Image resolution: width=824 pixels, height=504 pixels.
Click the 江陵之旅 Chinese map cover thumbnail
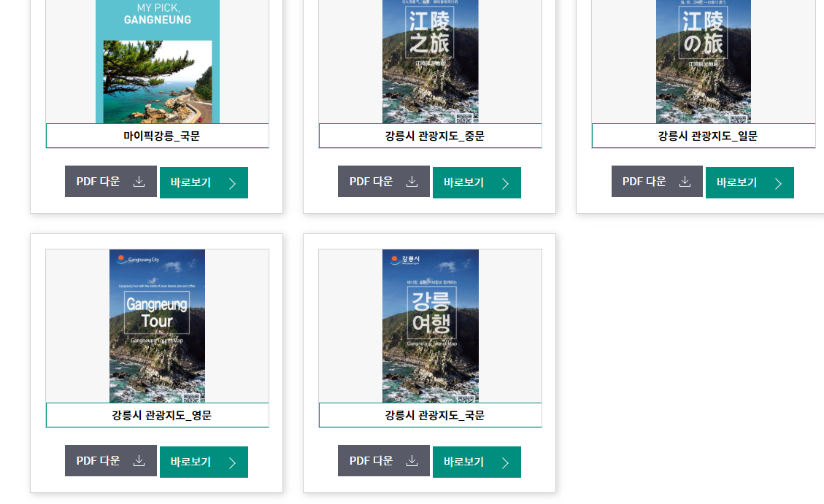click(x=431, y=61)
